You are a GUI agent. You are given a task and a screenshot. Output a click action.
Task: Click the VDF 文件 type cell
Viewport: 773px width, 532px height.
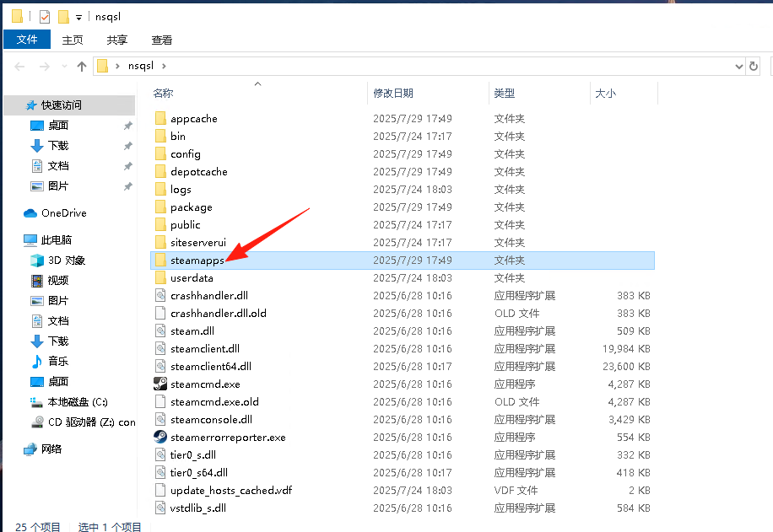click(x=516, y=491)
